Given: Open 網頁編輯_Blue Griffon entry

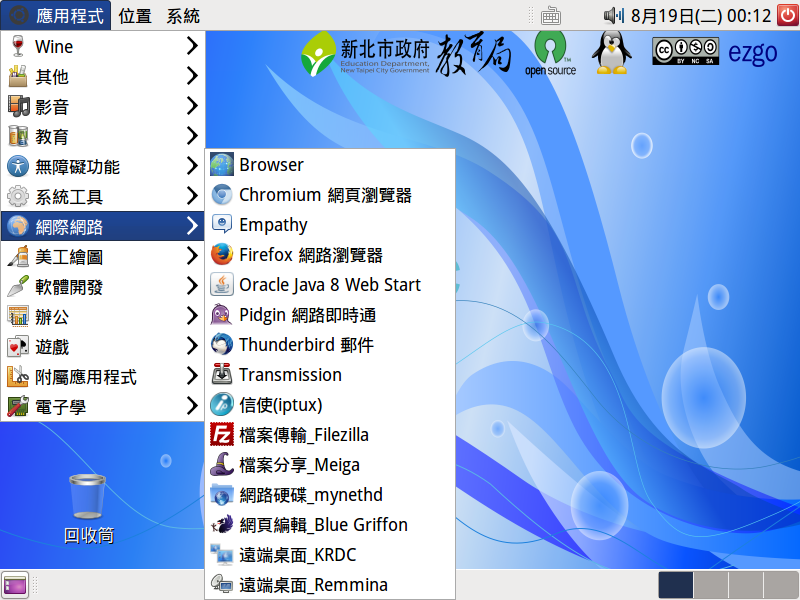Looking at the screenshot, I should [x=323, y=525].
